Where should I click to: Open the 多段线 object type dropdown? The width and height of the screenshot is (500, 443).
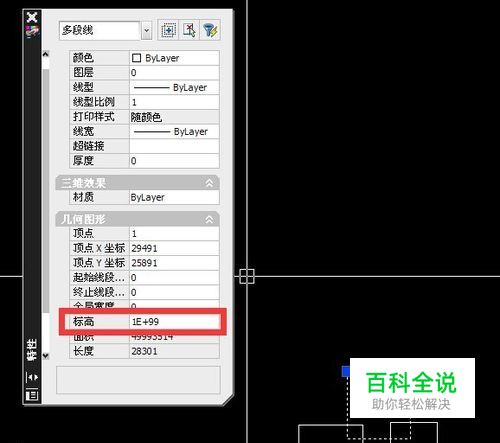[146, 31]
